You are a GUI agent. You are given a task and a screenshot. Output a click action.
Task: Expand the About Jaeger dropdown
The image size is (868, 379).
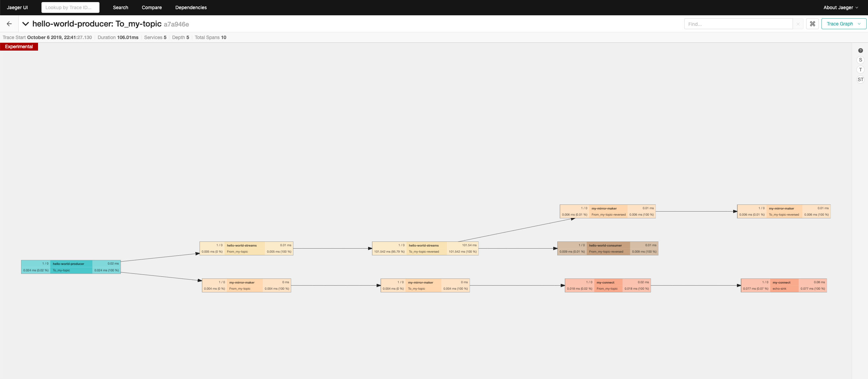(841, 7)
